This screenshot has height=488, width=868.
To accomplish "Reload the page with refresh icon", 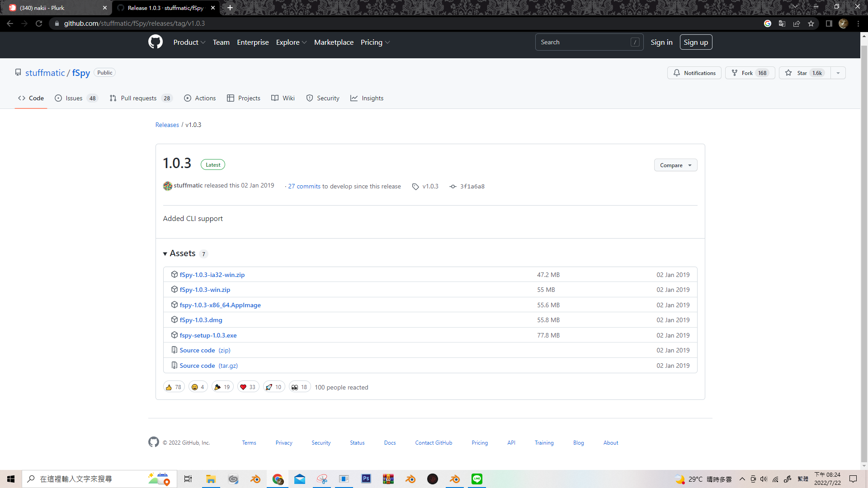I will 39,23.
